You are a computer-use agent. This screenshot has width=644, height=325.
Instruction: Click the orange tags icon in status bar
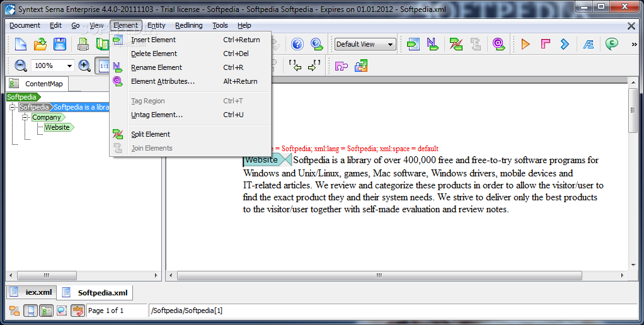[x=14, y=311]
